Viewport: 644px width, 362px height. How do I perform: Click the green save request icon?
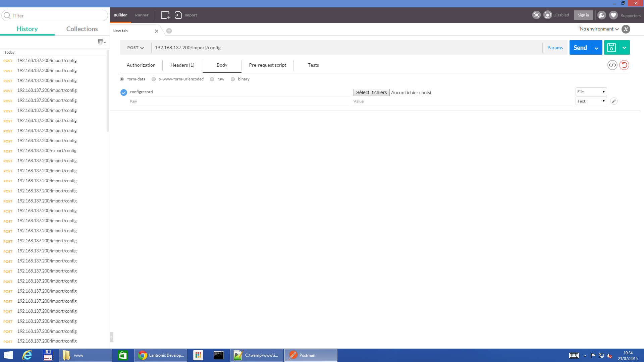(x=611, y=48)
